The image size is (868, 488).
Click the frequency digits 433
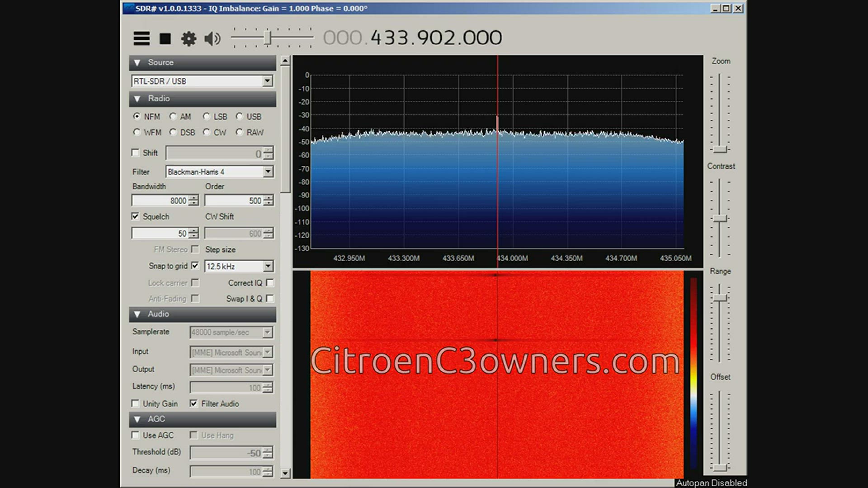tap(391, 38)
